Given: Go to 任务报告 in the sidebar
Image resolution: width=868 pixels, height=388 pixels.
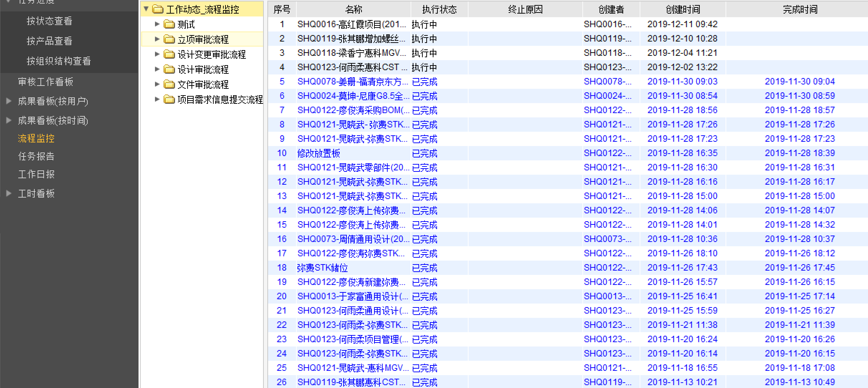Looking at the screenshot, I should click(36, 156).
